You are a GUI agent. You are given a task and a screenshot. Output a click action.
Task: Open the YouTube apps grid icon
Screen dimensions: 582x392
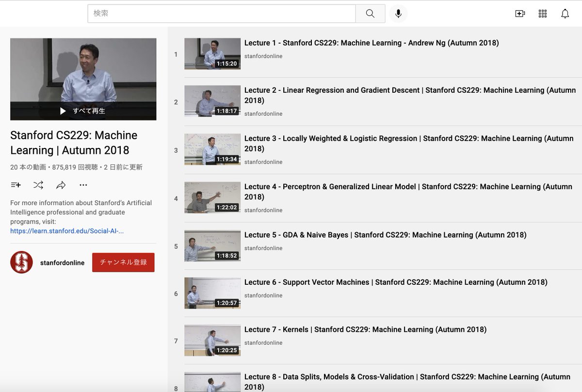coord(543,14)
